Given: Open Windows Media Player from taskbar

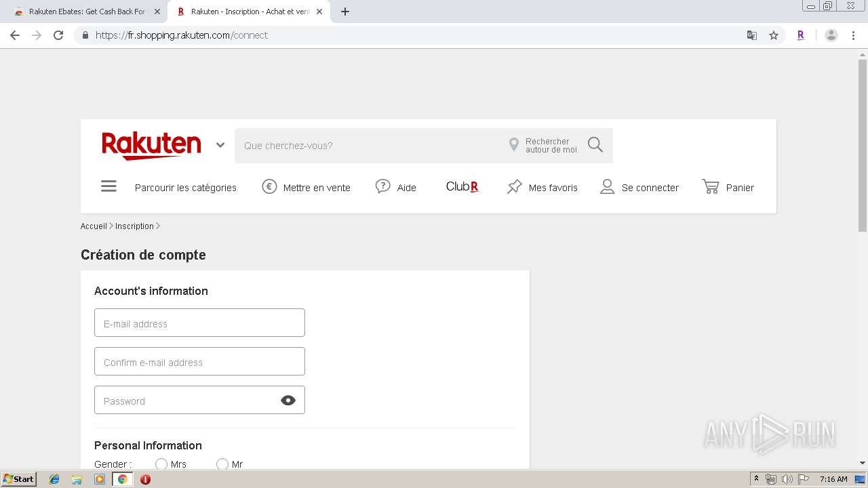Looking at the screenshot, I should (x=100, y=479).
